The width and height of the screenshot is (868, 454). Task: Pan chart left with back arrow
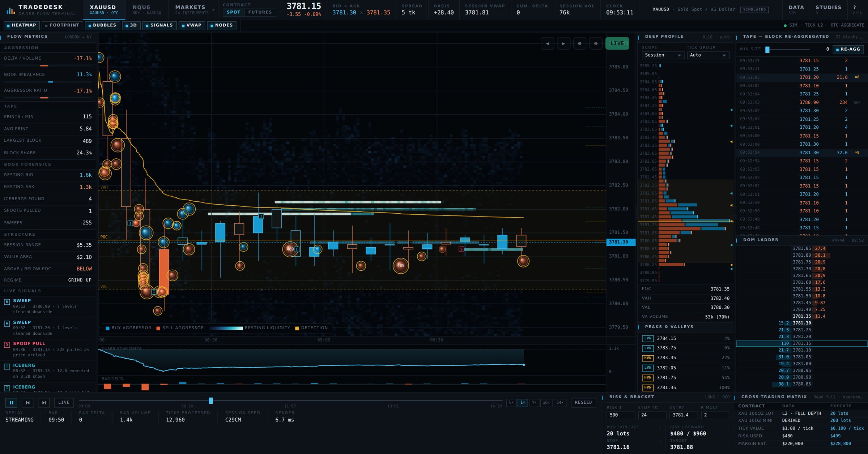[x=547, y=43]
